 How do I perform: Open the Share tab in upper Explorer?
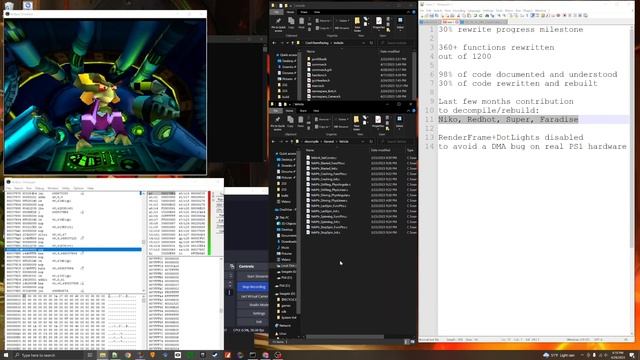pos(304,12)
